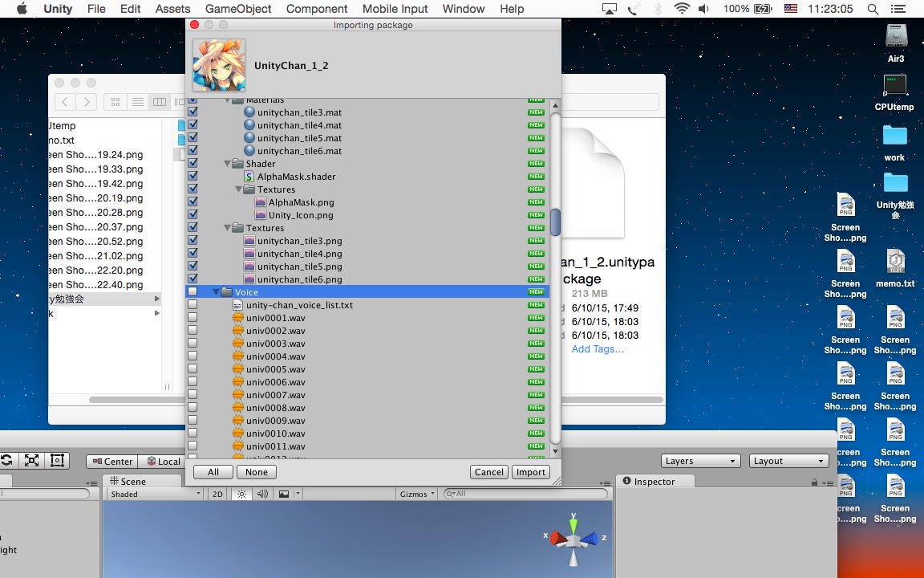Open the GameObject menu

coord(238,9)
